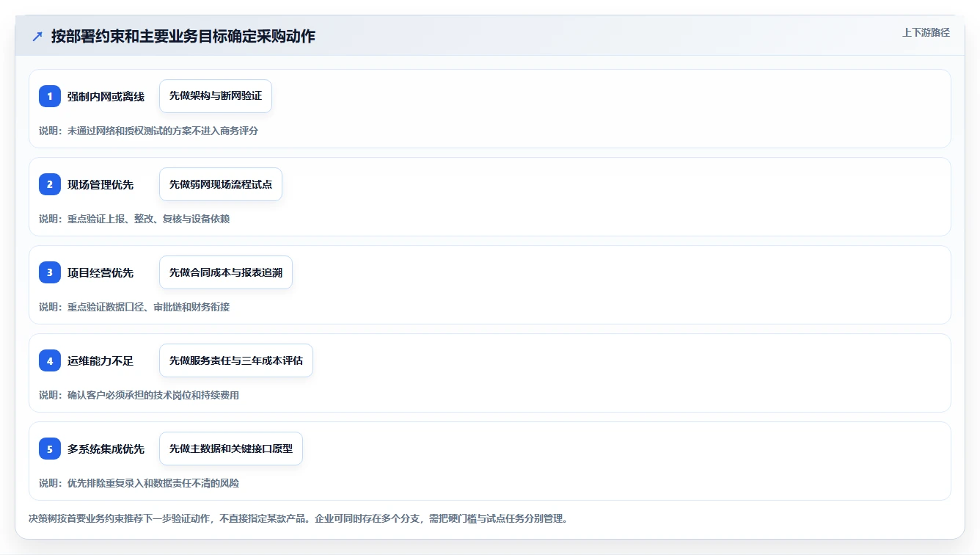Select the 先做合同成本与报表追溯 action

tap(226, 272)
